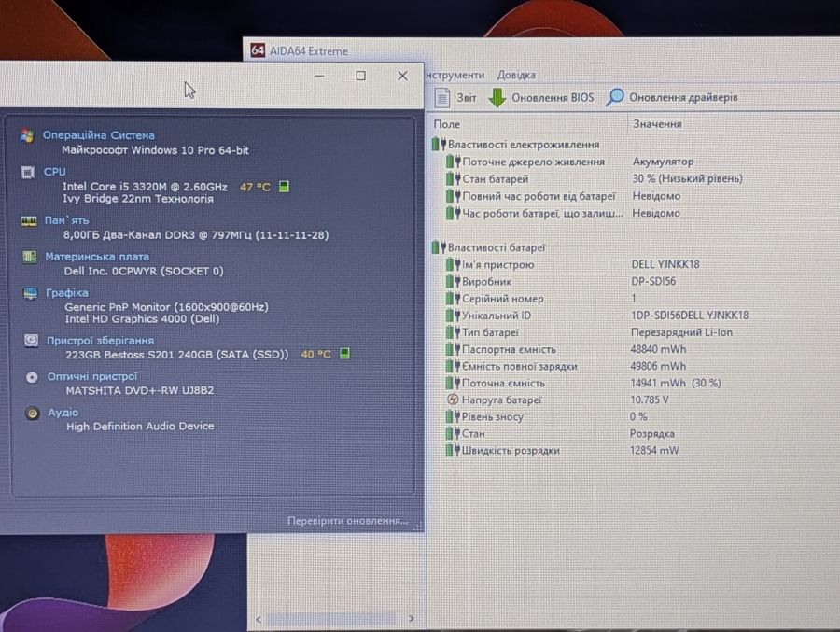The image size is (840, 632).
Task: Open Оновлення драйверів
Action: click(672, 97)
